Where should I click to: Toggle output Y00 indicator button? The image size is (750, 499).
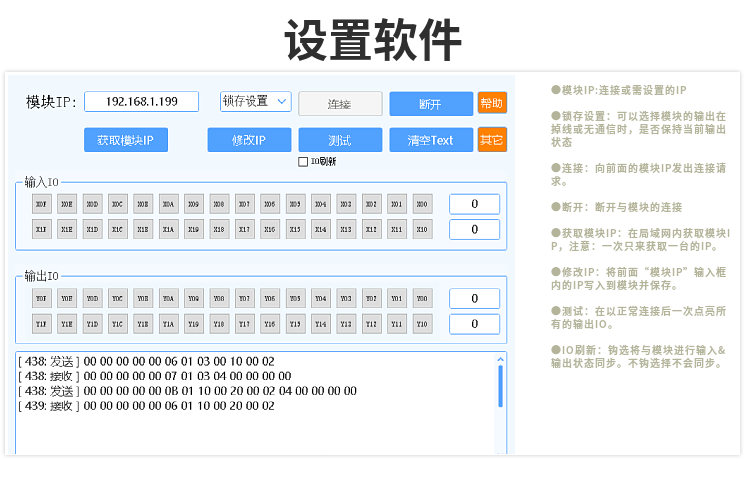(x=422, y=298)
